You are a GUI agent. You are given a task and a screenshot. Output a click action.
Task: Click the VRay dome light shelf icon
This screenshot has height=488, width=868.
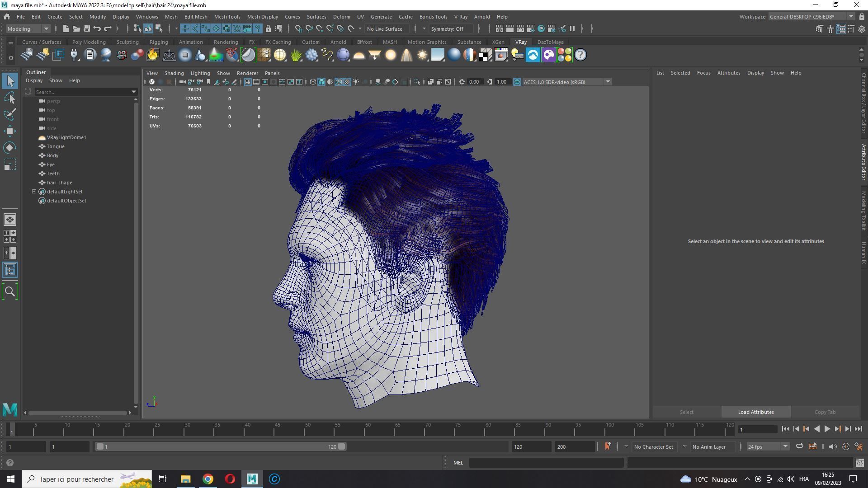click(x=359, y=55)
